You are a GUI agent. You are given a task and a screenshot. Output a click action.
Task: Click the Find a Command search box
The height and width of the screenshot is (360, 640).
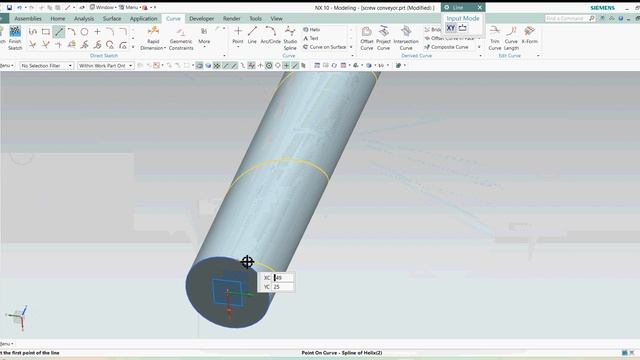(570, 18)
